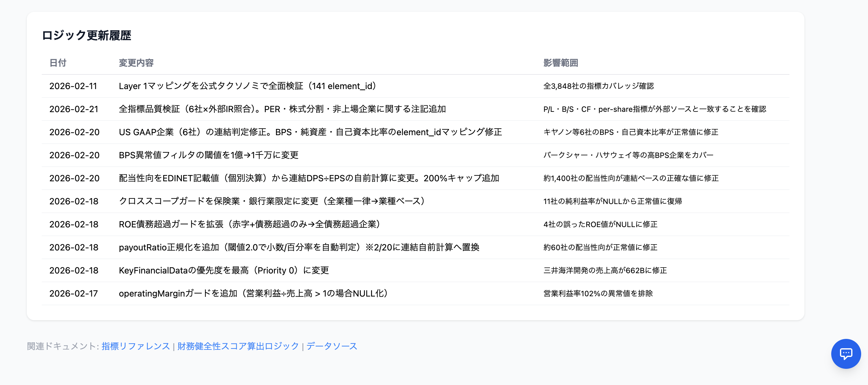Click the 変更内容 column header

tap(136, 63)
